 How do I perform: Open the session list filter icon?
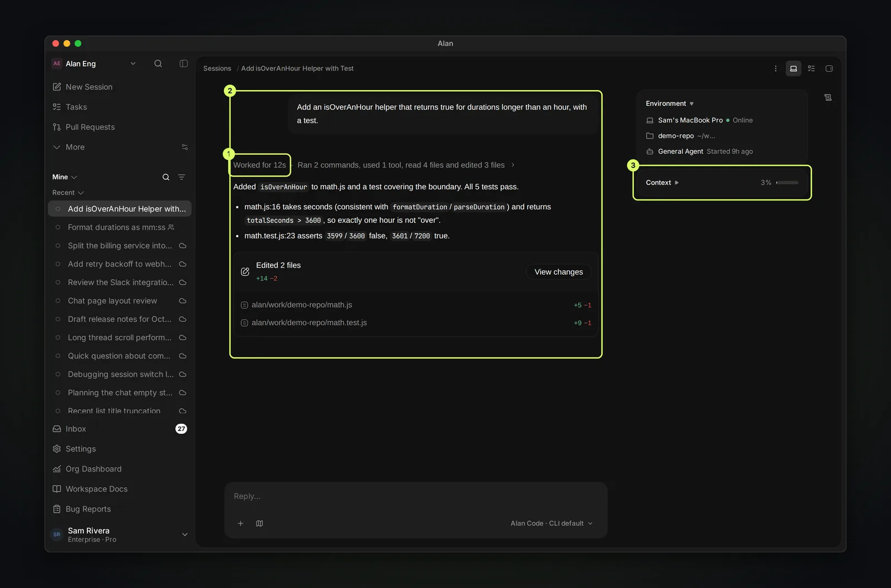coord(182,177)
